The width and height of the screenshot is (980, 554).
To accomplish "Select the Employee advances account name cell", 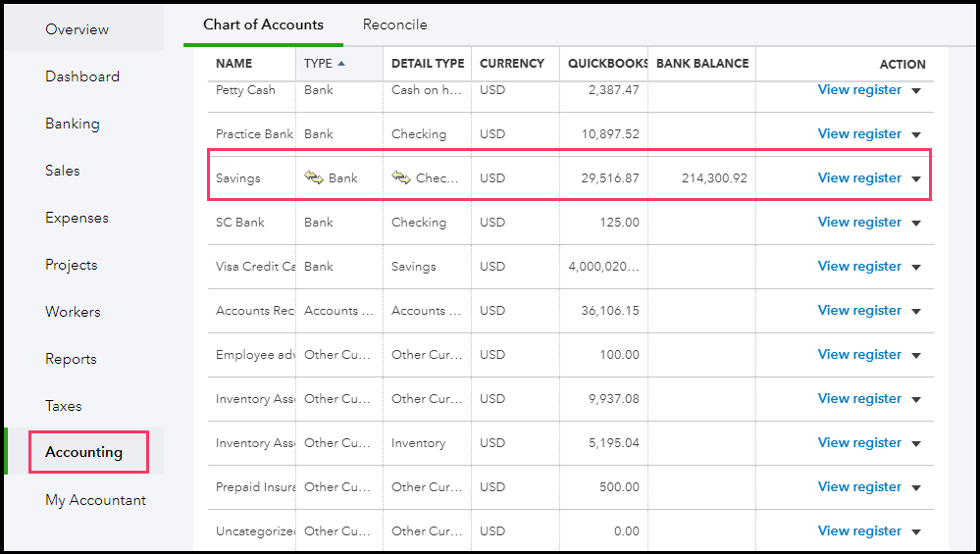I will pyautogui.click(x=254, y=354).
